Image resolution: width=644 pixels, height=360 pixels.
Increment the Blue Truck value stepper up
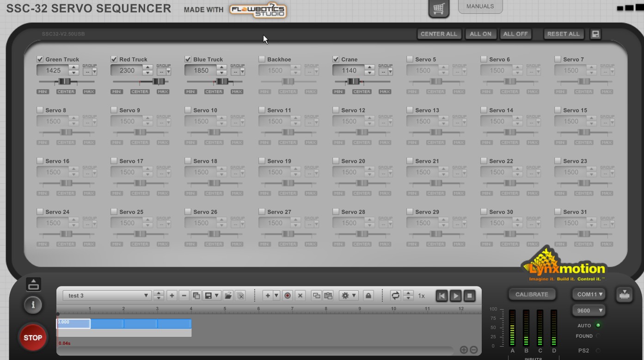(221, 67)
